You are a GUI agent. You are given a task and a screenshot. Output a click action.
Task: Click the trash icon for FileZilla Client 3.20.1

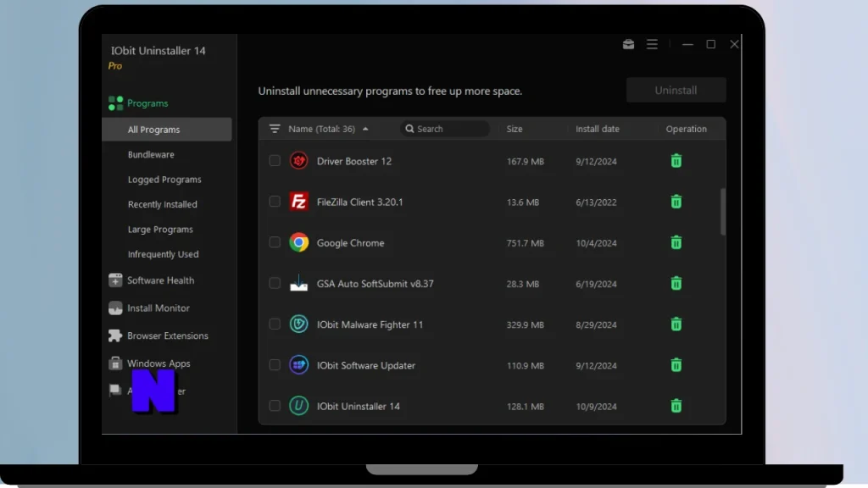click(676, 202)
